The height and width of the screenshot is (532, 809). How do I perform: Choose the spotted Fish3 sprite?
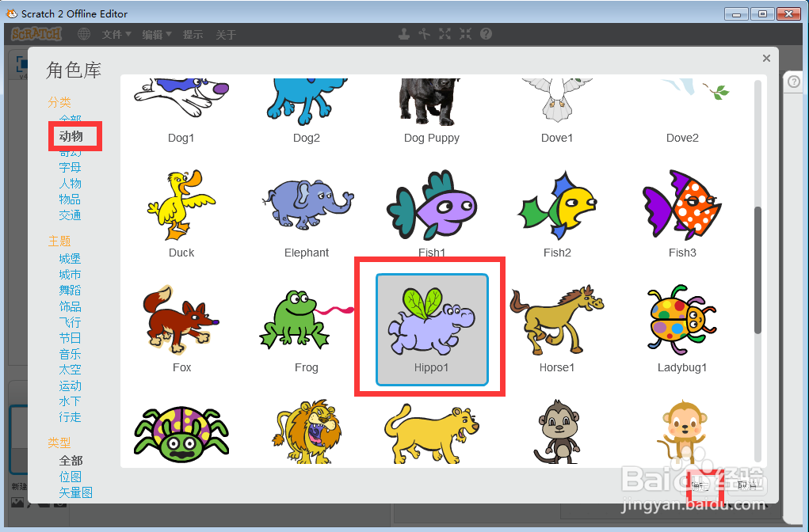pos(682,214)
